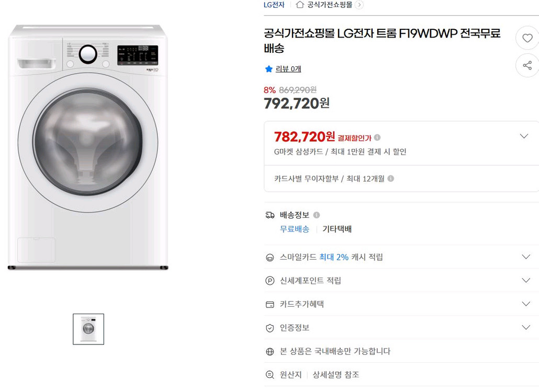Click the delivery truck icon beside 배송정보
Screen dimensions: 539x392
[269, 214]
